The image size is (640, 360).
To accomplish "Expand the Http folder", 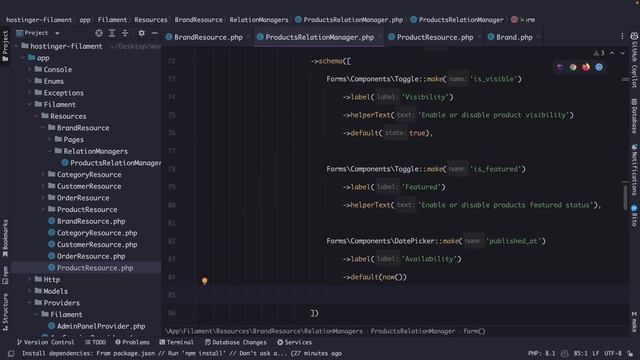I will coord(29,280).
